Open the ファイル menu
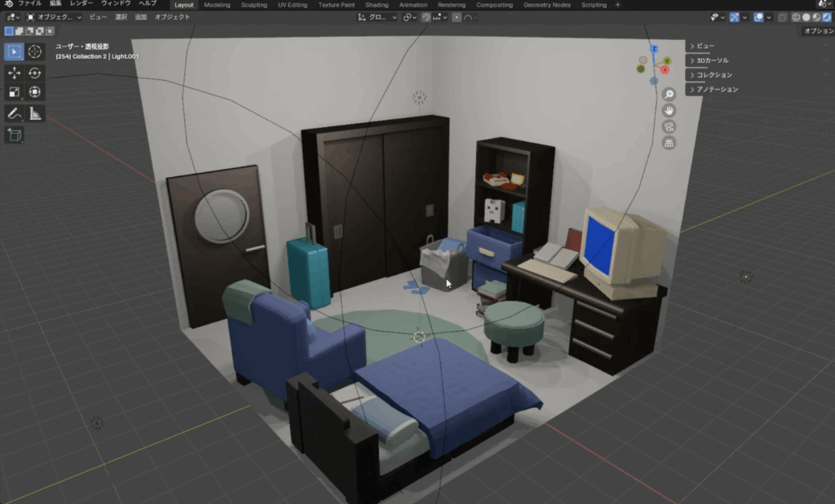 (x=29, y=4)
